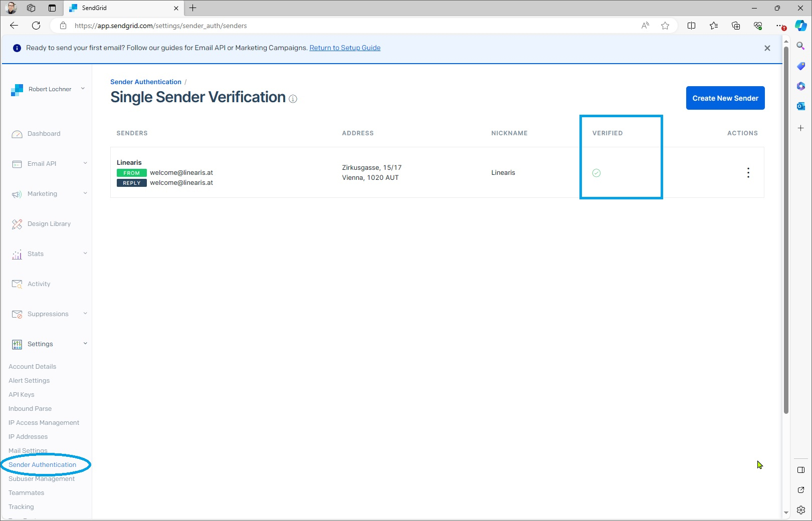Viewport: 812px width, 521px height.
Task: Click the SendGrid logo by Robert Lochner
Action: point(17,90)
